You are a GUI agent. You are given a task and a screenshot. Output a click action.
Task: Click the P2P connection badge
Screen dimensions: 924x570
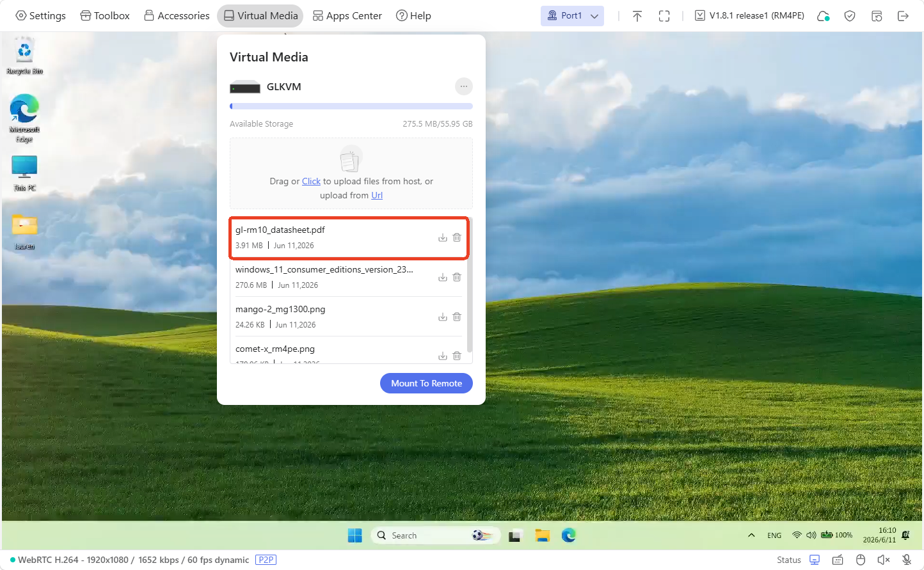pos(266,560)
